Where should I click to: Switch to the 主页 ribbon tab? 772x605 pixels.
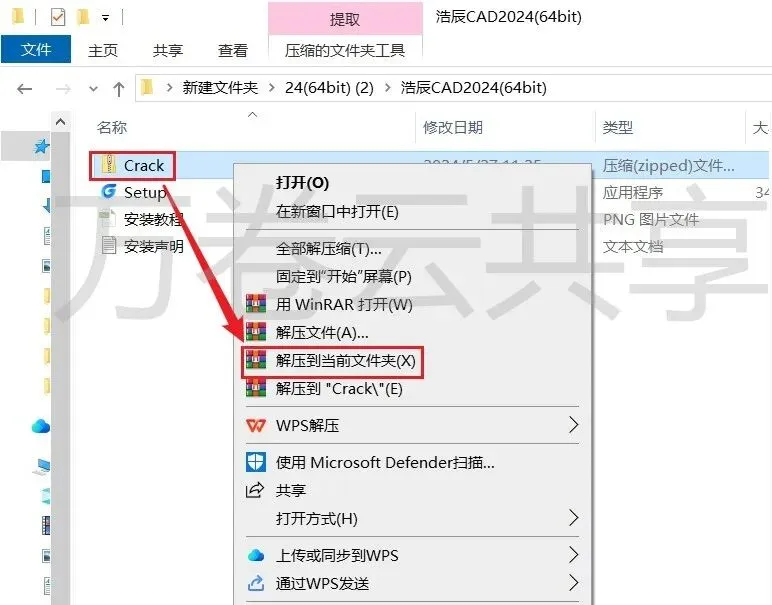[103, 50]
